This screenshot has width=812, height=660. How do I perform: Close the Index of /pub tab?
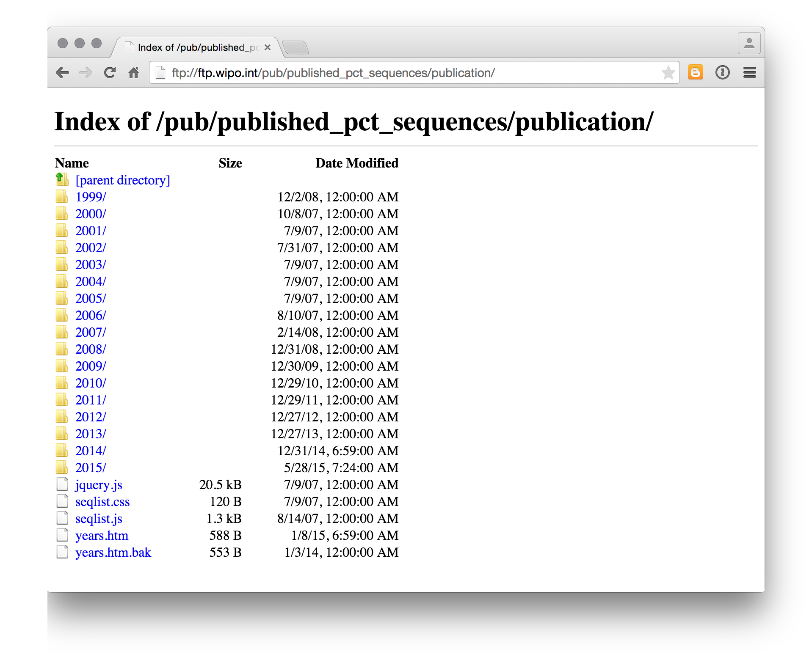tap(268, 47)
